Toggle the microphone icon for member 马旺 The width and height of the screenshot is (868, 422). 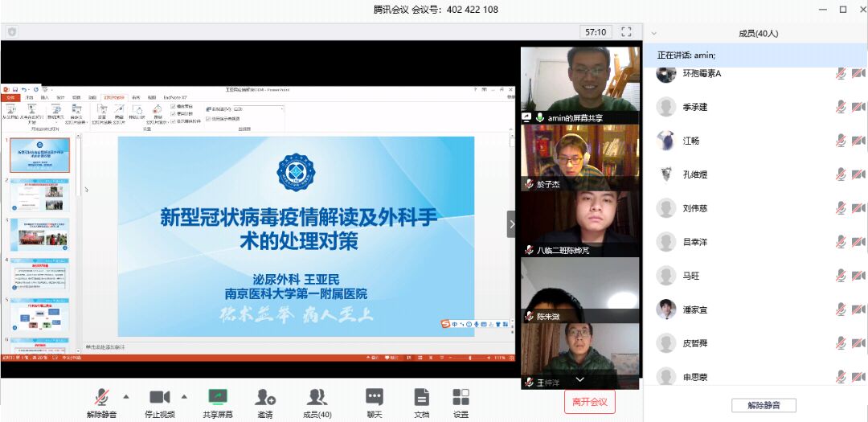coord(841,276)
